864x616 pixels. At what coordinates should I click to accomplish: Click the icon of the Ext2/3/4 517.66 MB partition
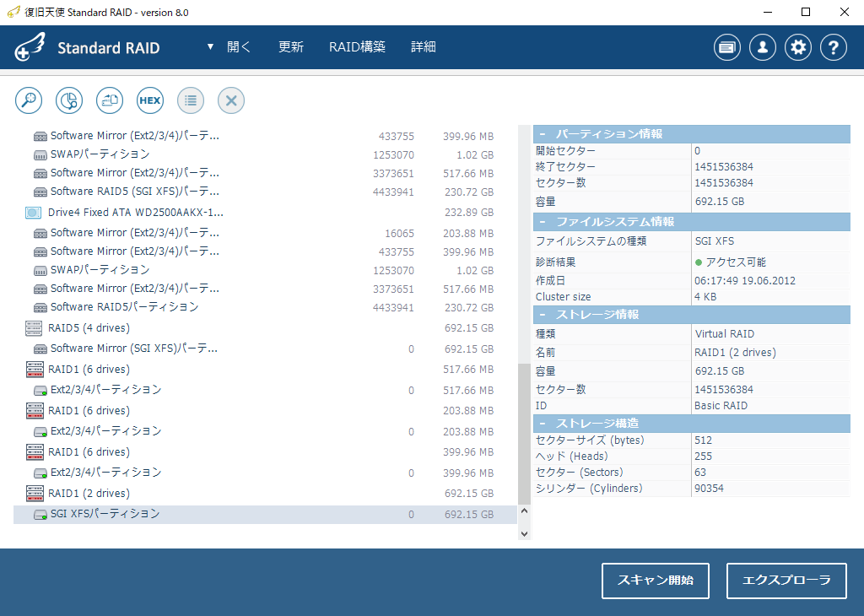(x=40, y=391)
